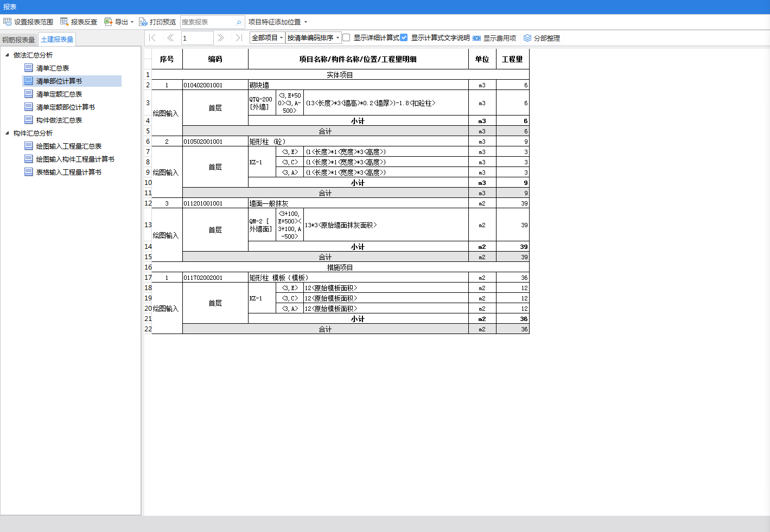
Task: Click the QM-2 [外墙面] component cell
Action: pyautogui.click(x=262, y=225)
